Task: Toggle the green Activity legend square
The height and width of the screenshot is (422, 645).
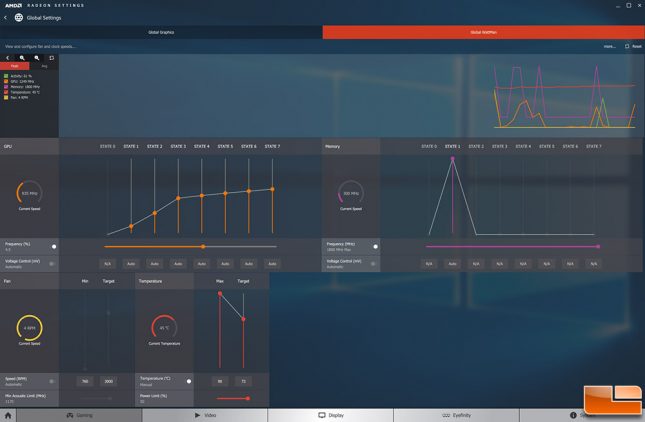Action: coord(6,76)
